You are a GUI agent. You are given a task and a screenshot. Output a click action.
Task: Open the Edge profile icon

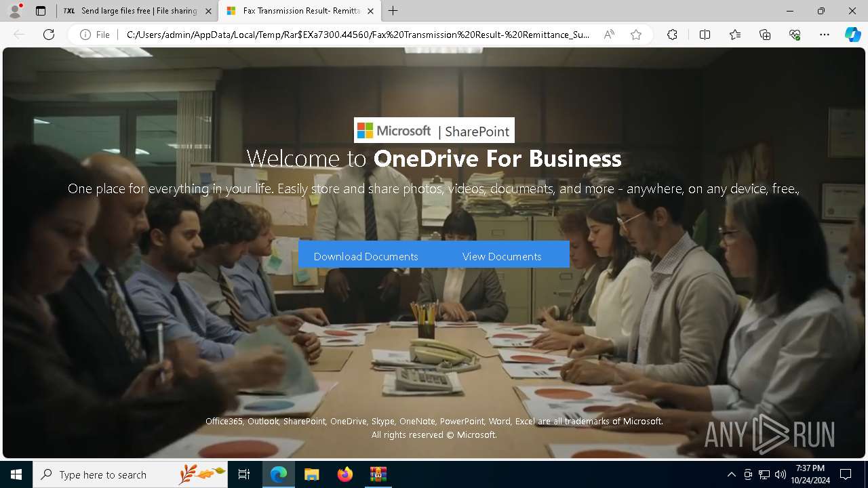tap(15, 11)
